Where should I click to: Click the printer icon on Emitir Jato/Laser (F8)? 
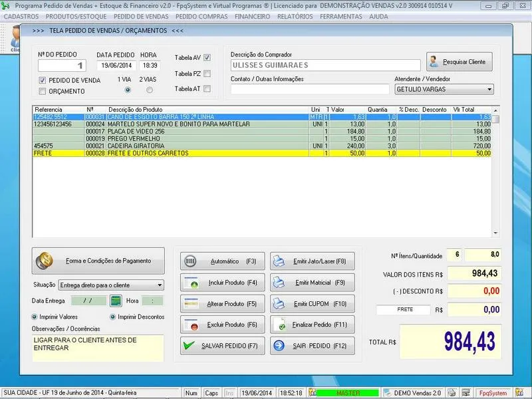(280, 261)
